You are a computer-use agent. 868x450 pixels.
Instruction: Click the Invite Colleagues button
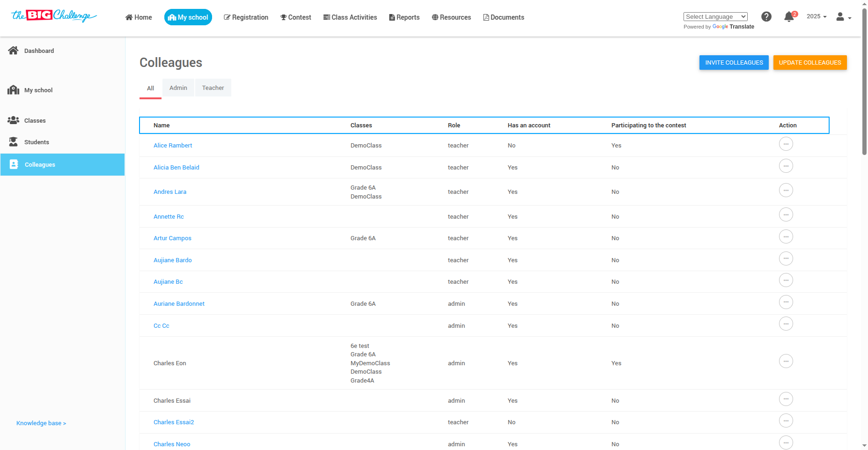tap(734, 62)
